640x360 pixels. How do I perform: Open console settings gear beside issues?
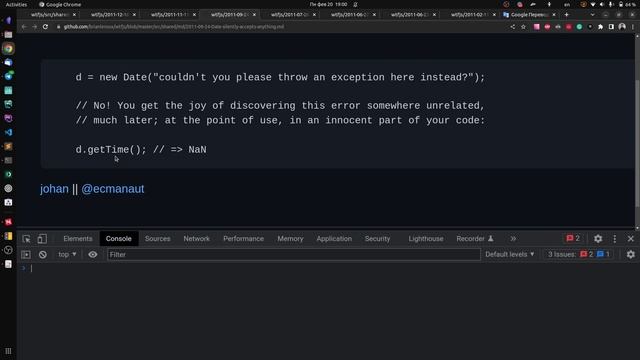631,255
